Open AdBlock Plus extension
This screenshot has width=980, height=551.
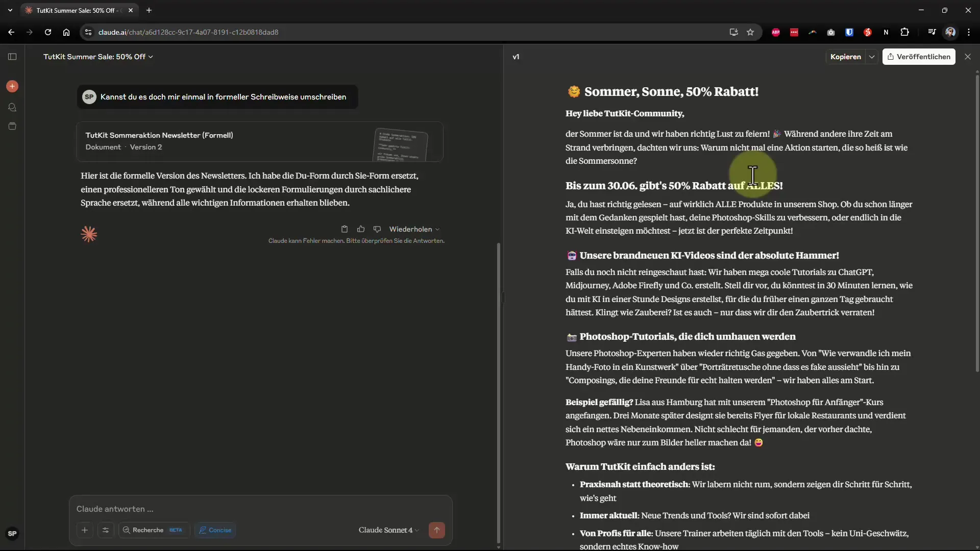point(776,32)
